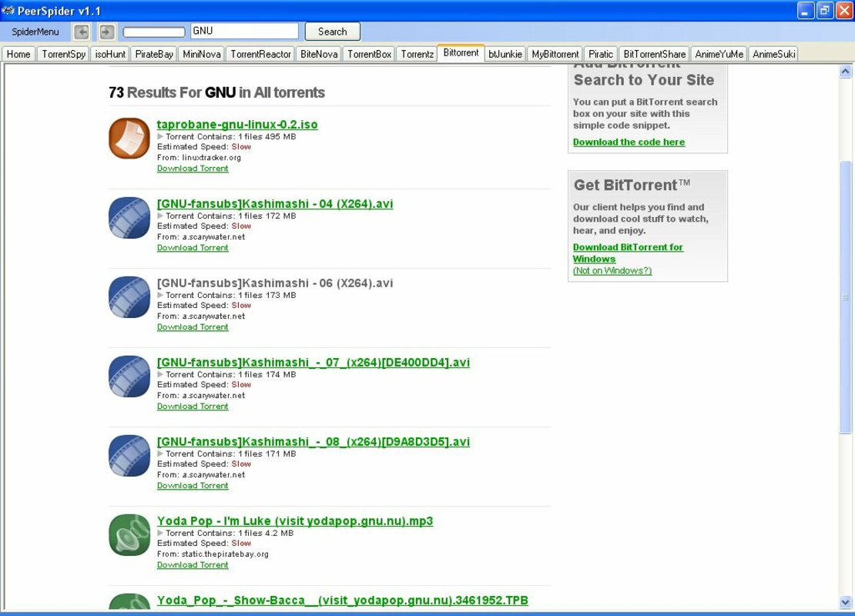
Task: Open the taprobane-gnu-linux-0.2.iso link
Action: click(x=237, y=125)
